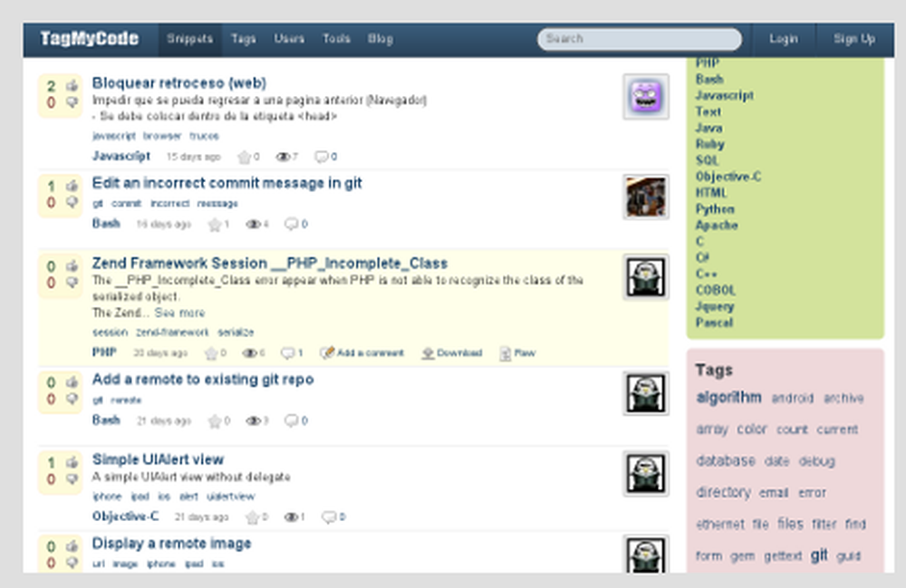This screenshot has height=588, width=906.
Task: Downvote the Zend Framework Session snippet
Action: (72, 283)
